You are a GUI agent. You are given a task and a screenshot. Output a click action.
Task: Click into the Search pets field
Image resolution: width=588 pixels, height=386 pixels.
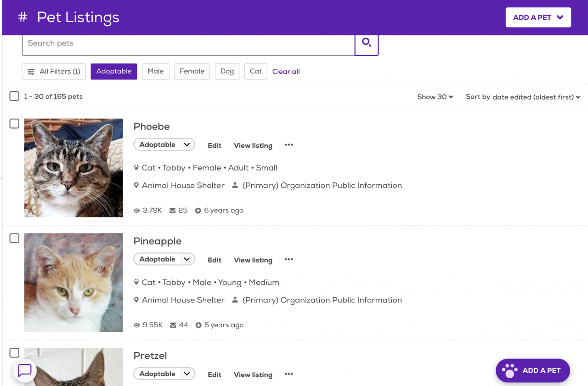pyautogui.click(x=188, y=44)
